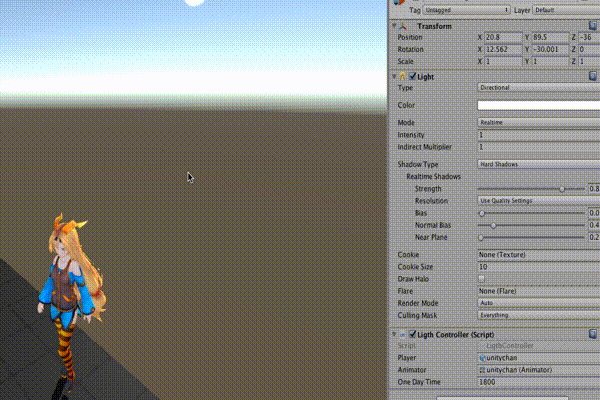
Task: Select the Cookie None (Texture) object field
Action: click(539, 255)
